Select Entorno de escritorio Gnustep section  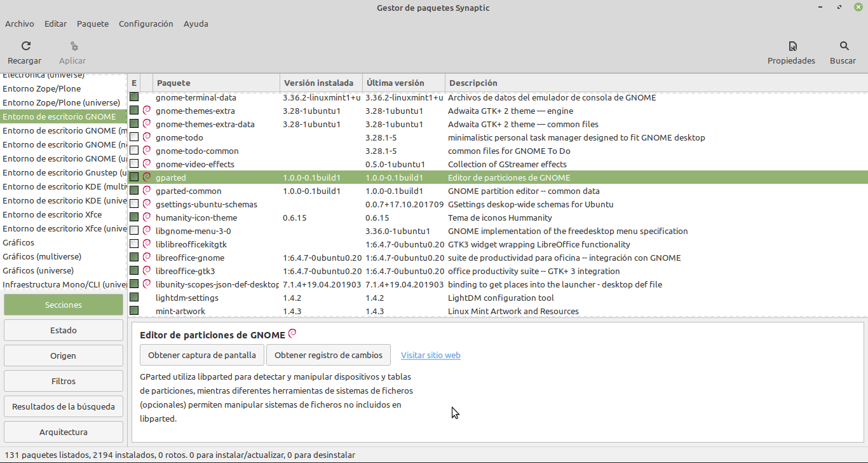pos(64,172)
